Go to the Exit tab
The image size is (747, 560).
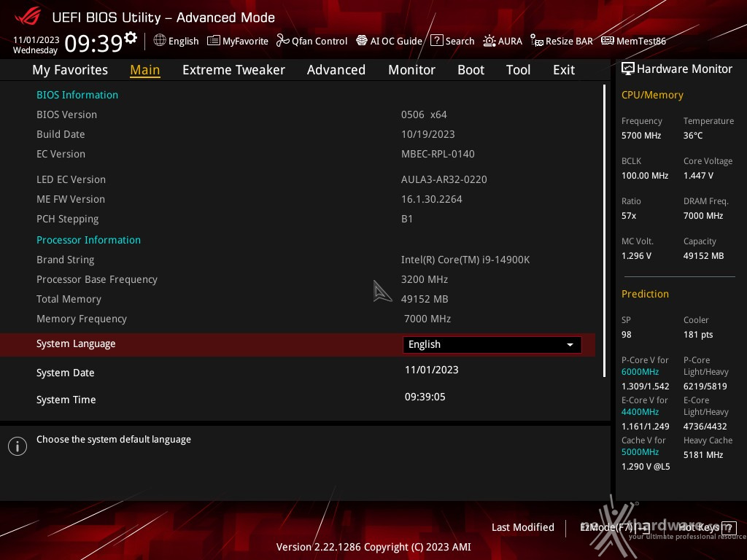click(x=564, y=70)
